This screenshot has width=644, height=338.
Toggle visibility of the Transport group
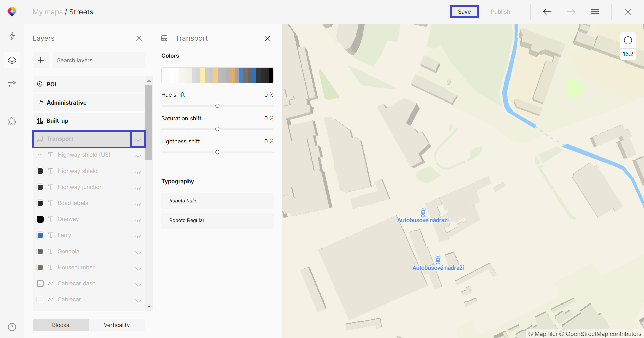coord(138,139)
